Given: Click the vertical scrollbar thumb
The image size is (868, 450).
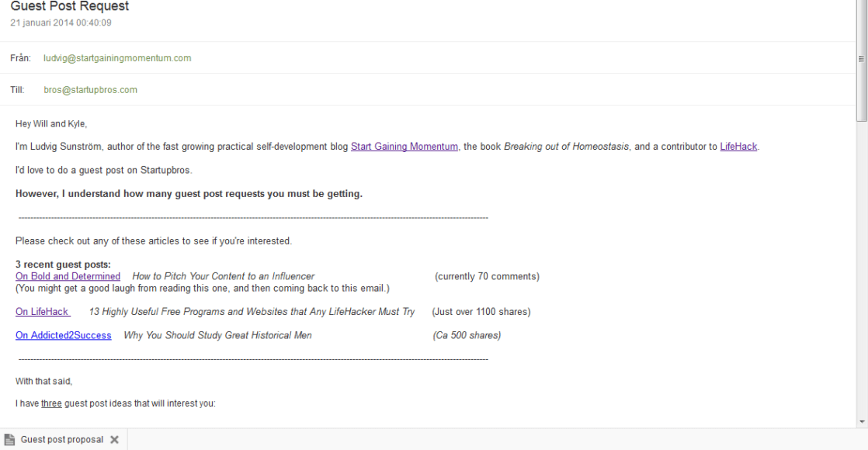Looking at the screenshot, I should pyautogui.click(x=861, y=59).
